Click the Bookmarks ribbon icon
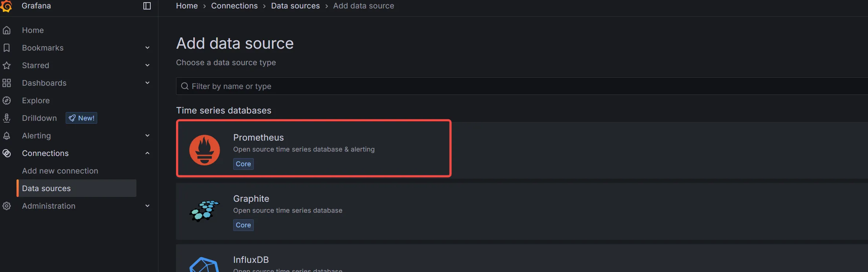The width and height of the screenshot is (868, 272). click(x=7, y=48)
